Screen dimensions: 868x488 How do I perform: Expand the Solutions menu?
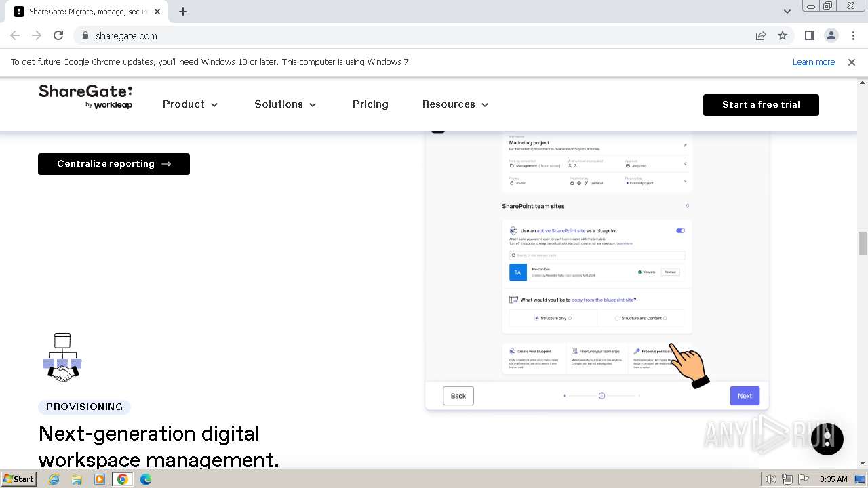click(285, 104)
